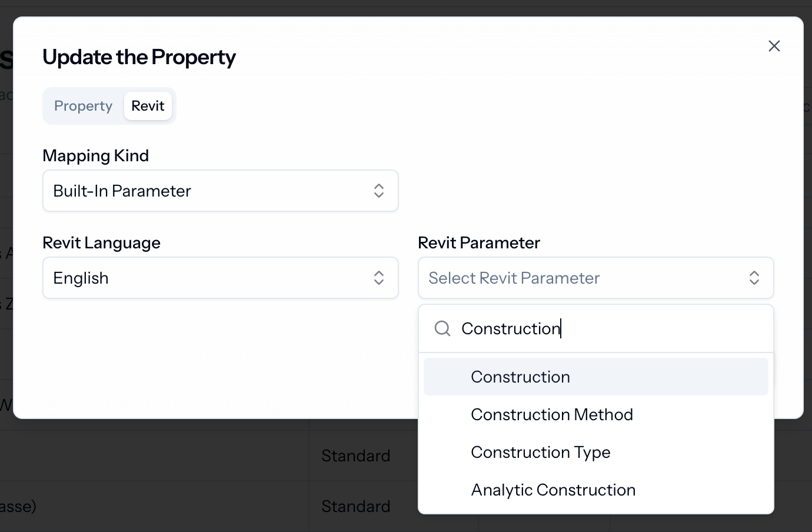
Task: Choose the Analytic Construction option
Action: [x=595, y=490]
